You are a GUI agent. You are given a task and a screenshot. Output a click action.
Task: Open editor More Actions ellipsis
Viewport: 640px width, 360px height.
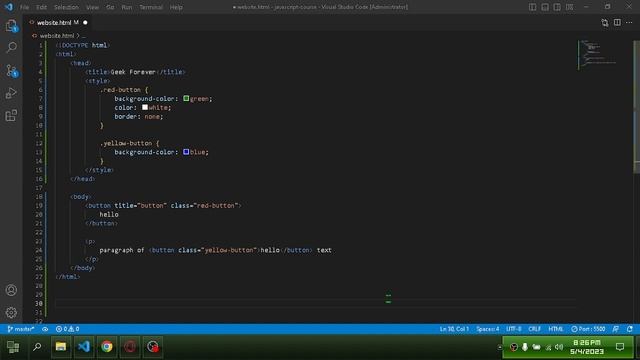(x=629, y=22)
